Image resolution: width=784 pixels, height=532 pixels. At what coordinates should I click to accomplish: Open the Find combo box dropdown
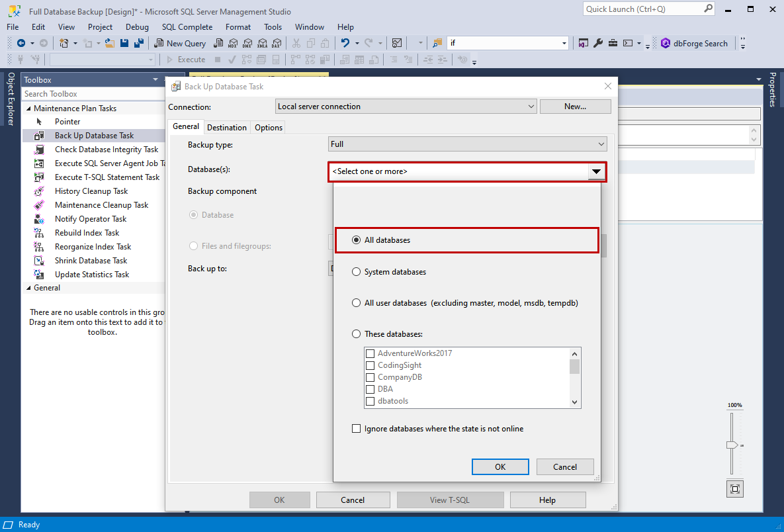(x=564, y=44)
